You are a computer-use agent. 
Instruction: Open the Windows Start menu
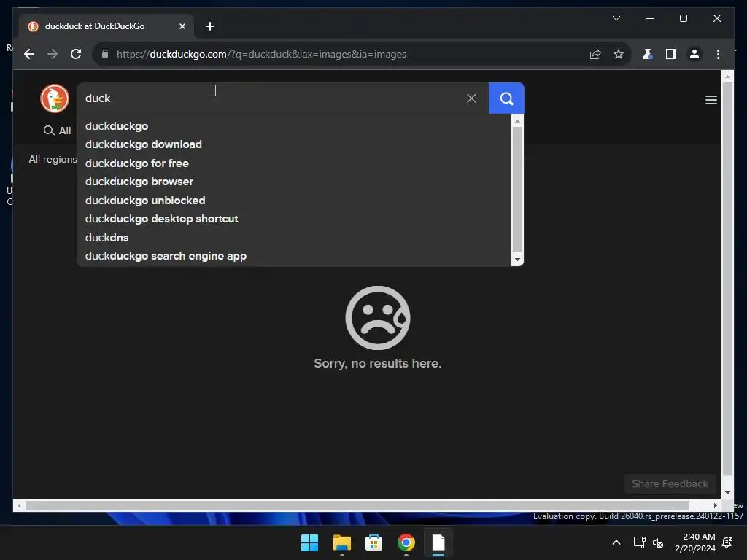coord(309,542)
